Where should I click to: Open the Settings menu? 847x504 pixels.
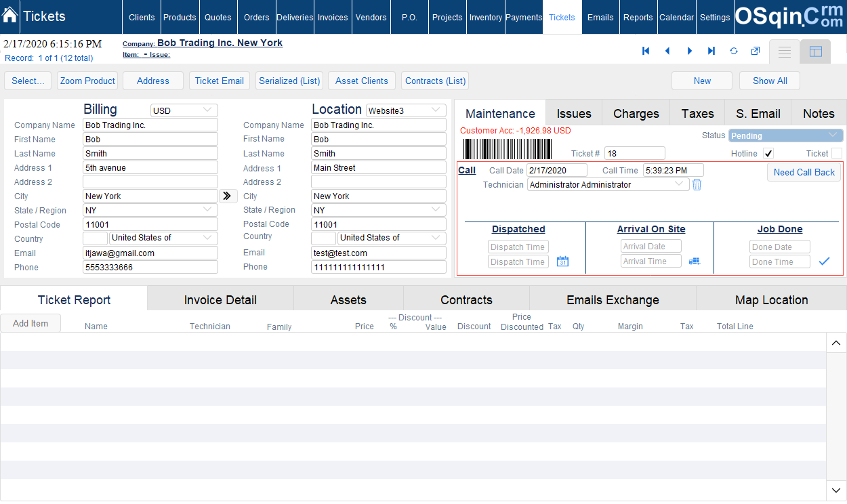click(715, 18)
